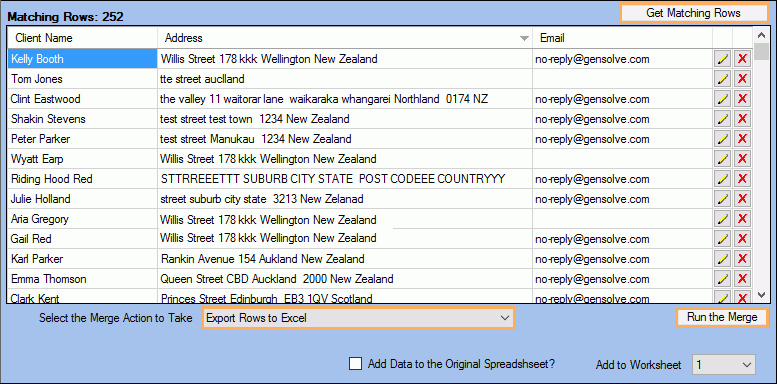Delete the Gail Red row
Image resolution: width=777 pixels, height=384 pixels.
point(742,239)
